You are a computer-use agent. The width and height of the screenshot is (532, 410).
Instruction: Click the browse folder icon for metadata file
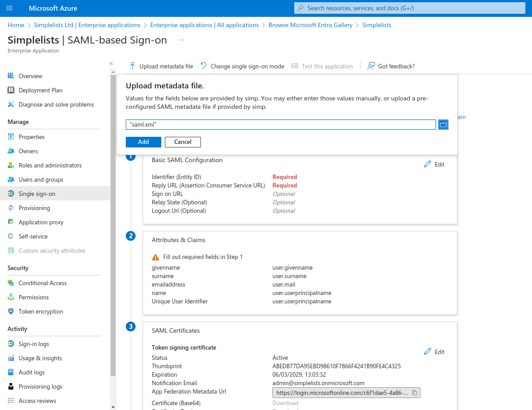coord(443,125)
